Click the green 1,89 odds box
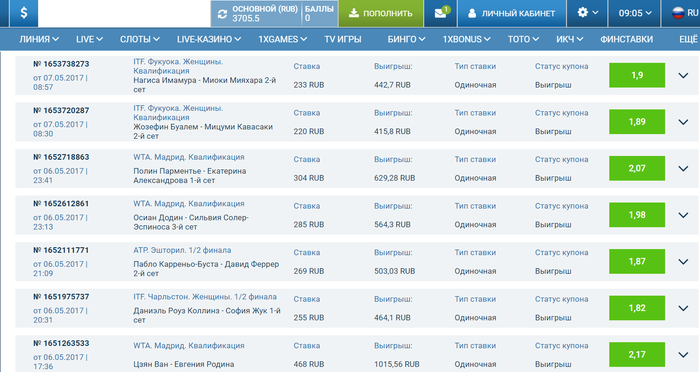 pyautogui.click(x=637, y=121)
